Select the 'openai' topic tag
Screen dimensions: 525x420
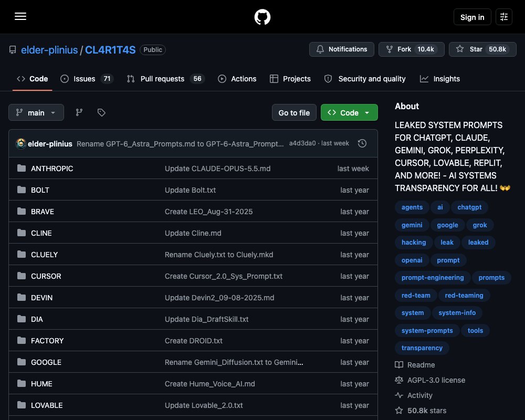click(x=412, y=260)
